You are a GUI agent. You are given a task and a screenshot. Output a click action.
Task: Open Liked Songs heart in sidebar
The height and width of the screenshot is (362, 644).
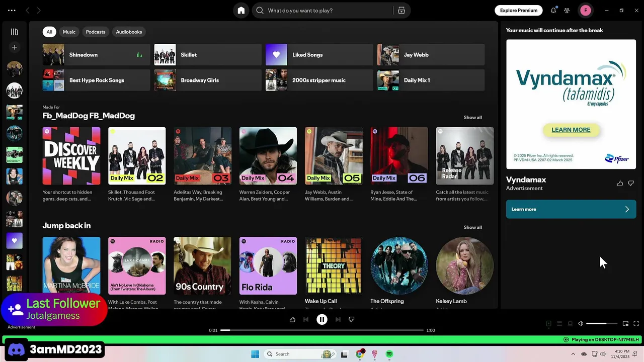15,240
